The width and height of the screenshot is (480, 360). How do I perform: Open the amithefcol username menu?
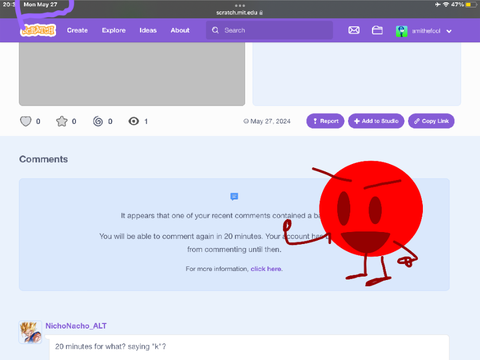pos(426,31)
